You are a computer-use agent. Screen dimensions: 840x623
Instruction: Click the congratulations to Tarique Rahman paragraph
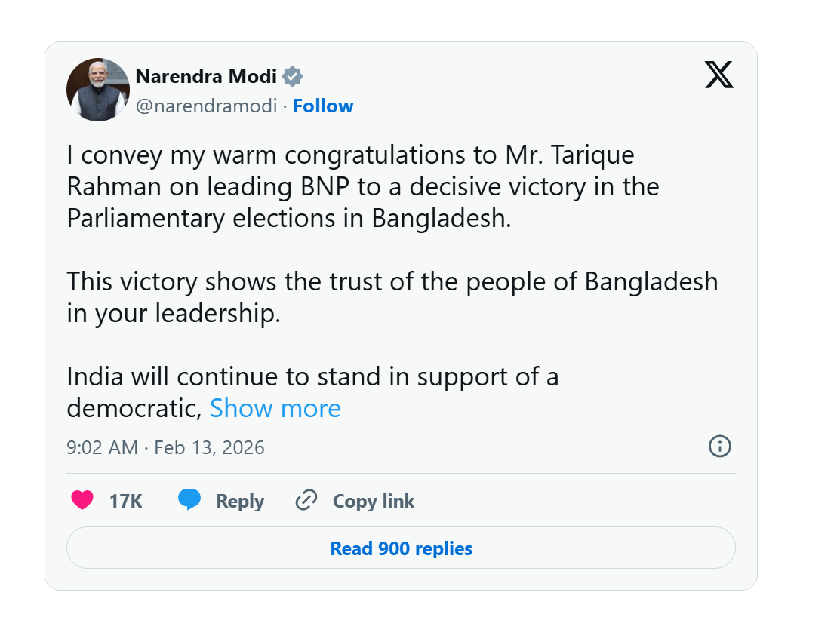[x=362, y=186]
